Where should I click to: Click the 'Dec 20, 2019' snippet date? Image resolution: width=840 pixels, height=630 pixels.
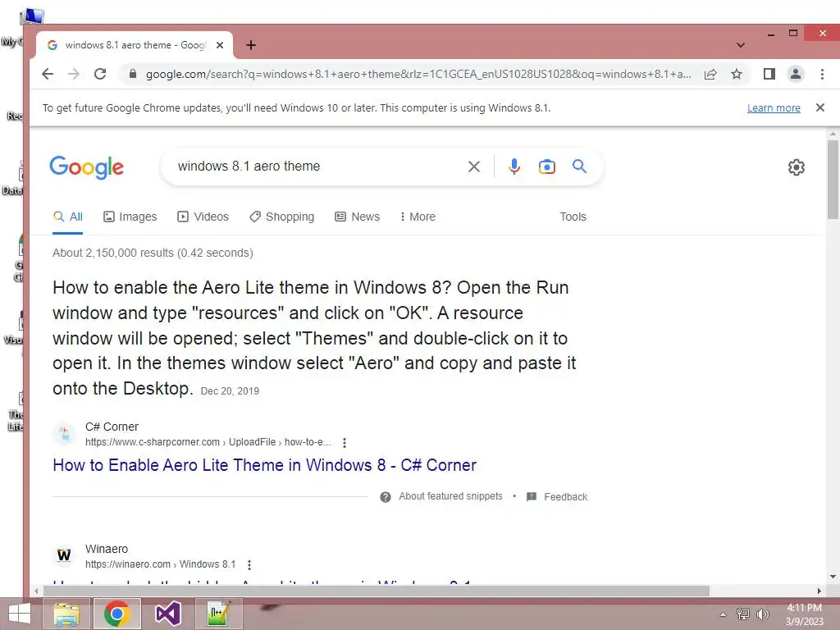[230, 391]
